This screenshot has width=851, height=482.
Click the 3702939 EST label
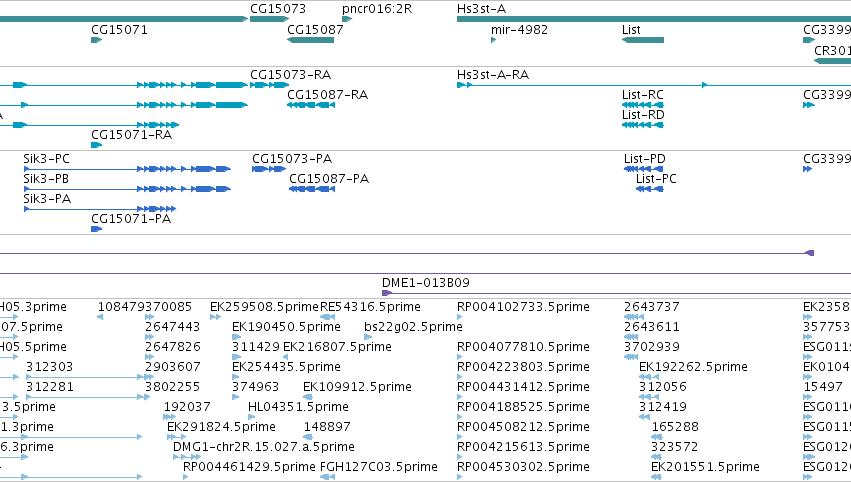pyautogui.click(x=651, y=347)
